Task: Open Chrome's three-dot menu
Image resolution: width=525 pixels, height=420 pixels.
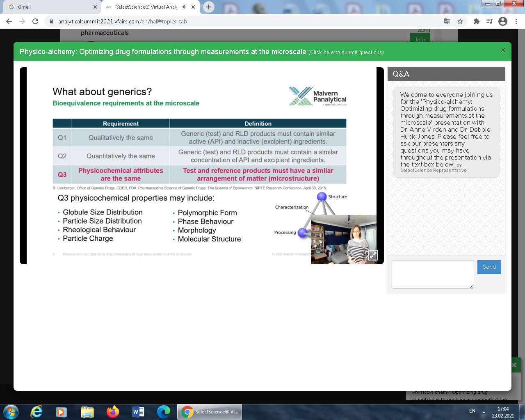Action: pos(516,21)
